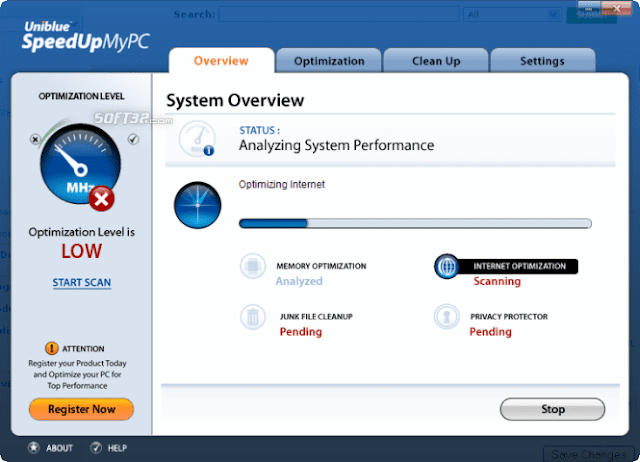
Task: Click the Uniblue SpeedUpMyPC logo
Action: coord(86,37)
